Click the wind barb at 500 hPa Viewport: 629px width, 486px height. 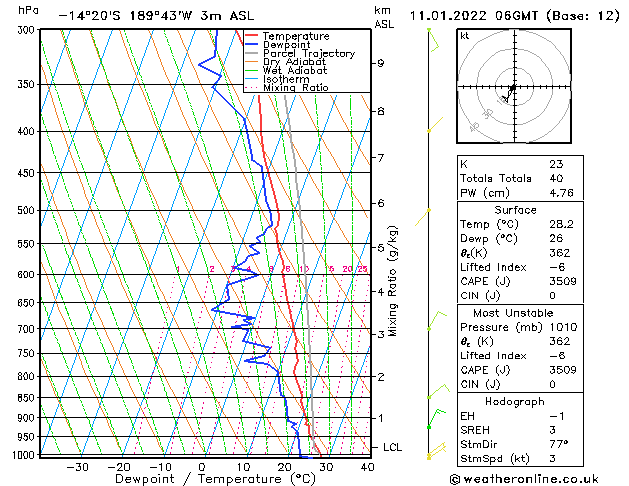point(422,217)
